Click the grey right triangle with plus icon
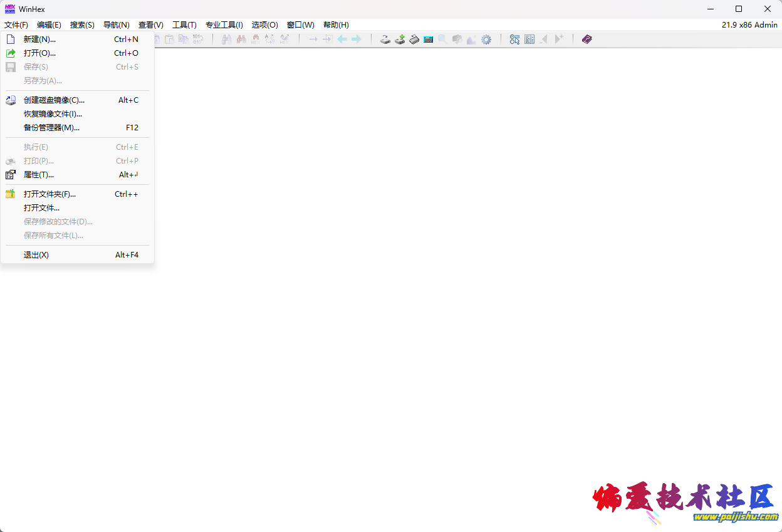 point(558,39)
